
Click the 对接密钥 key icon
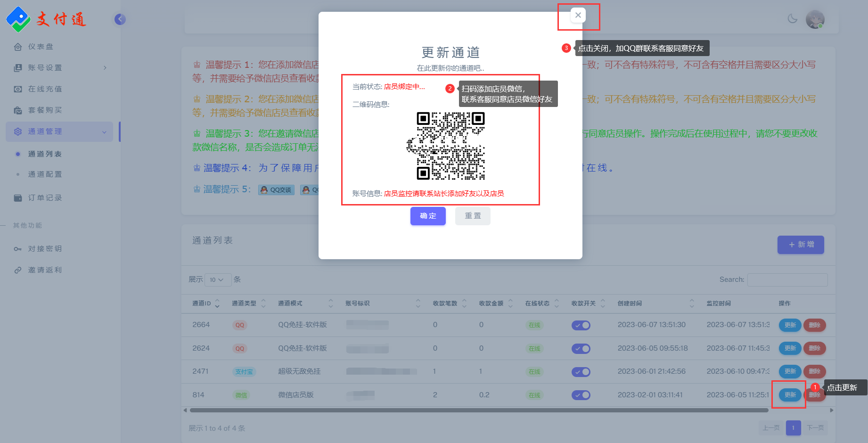pos(18,249)
